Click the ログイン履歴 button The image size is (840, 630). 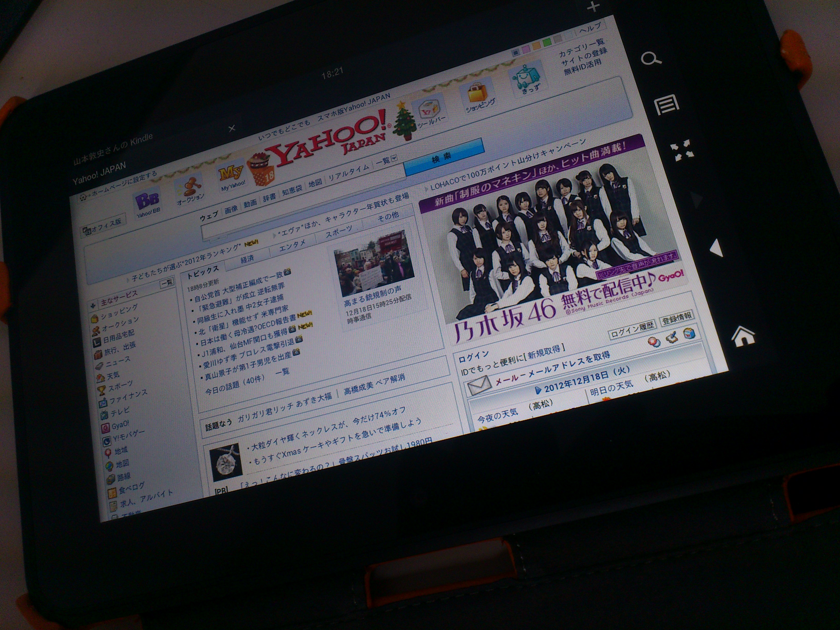[x=633, y=330]
